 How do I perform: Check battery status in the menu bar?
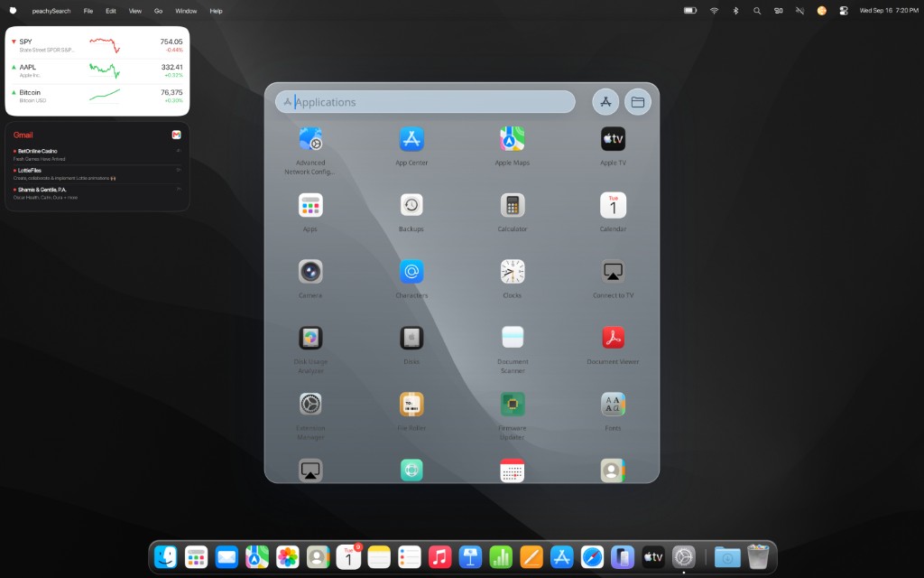[x=690, y=11]
